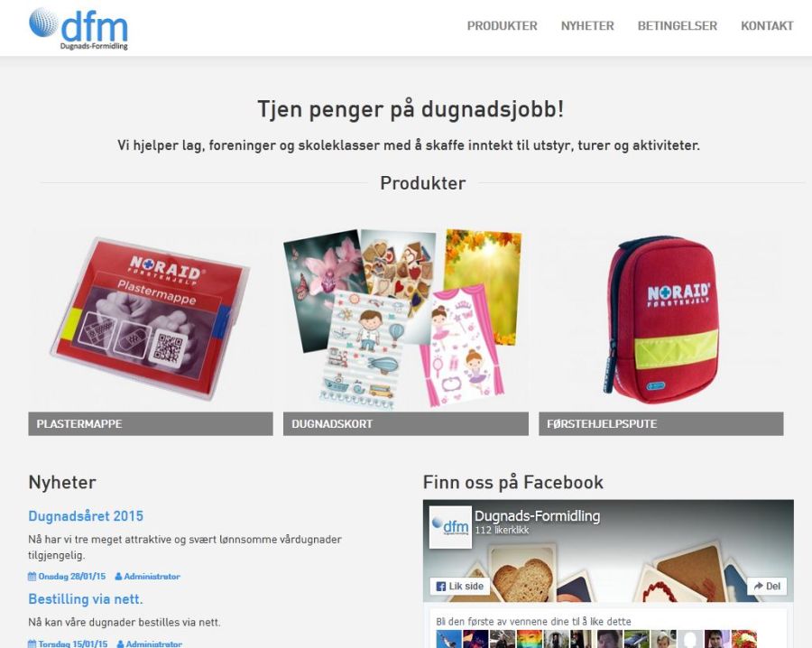Click the PLASTERMAPPE label bar
This screenshot has width=812, height=648.
[x=150, y=423]
